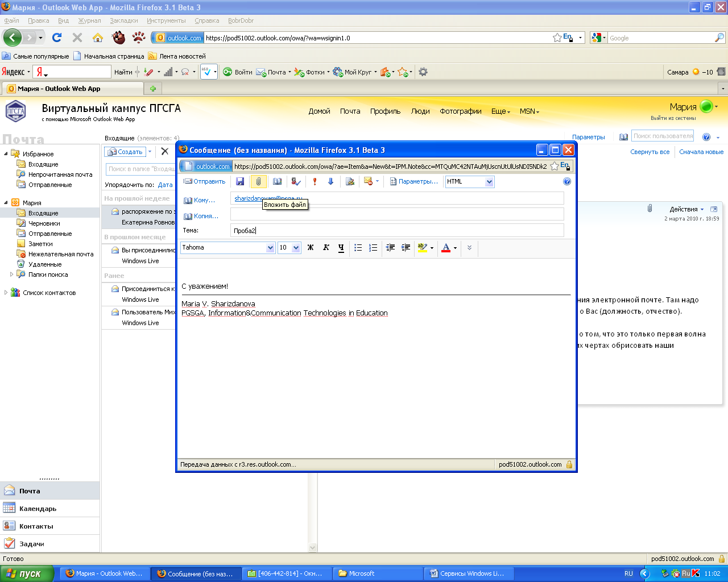
Task: Save the message draft with floppy icon
Action: click(x=240, y=181)
